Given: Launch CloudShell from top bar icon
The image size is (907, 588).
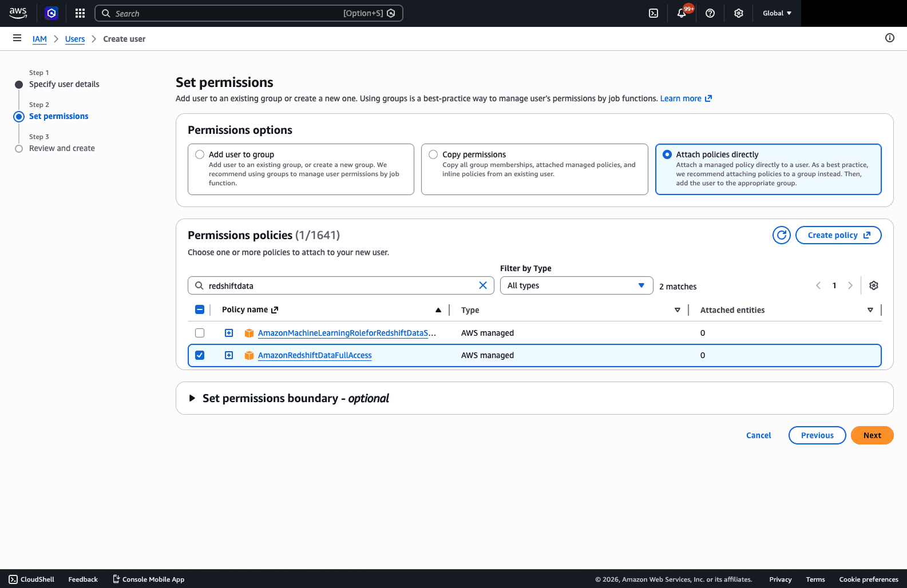Looking at the screenshot, I should 653,13.
